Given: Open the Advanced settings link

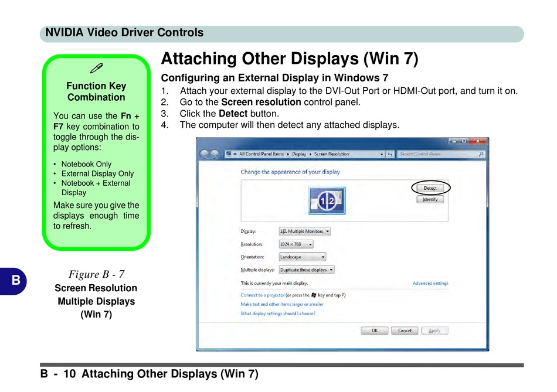Looking at the screenshot, I should click(430, 284).
